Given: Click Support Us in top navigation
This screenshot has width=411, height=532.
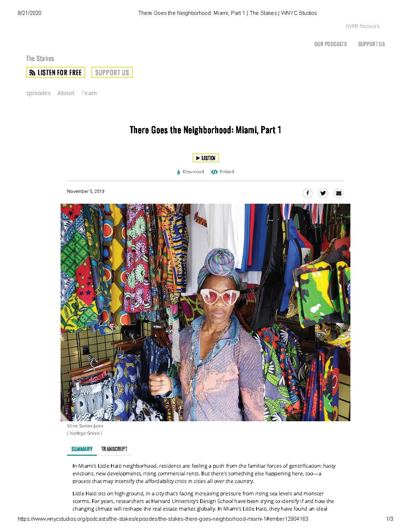Looking at the screenshot, I should pyautogui.click(x=371, y=44).
